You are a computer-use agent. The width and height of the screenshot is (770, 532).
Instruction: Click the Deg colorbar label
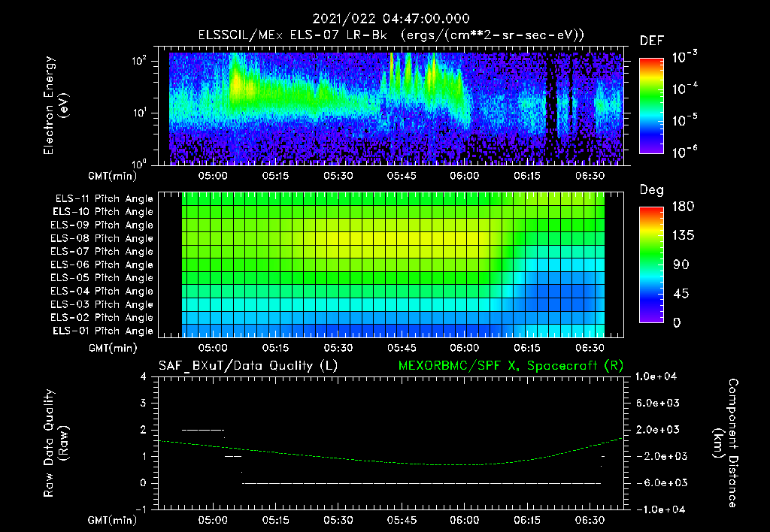(x=651, y=190)
